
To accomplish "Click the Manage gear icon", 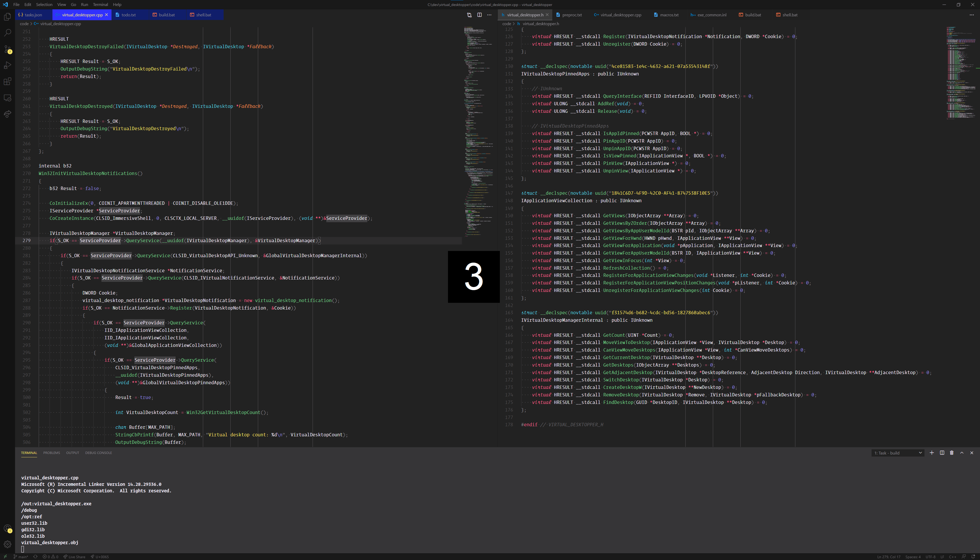I will (7, 544).
